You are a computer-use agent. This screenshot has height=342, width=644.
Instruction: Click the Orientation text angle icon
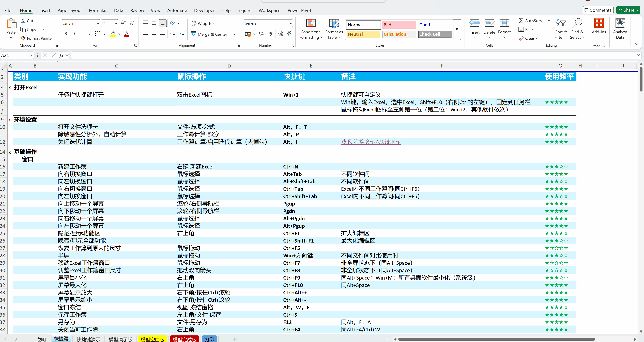click(x=173, y=23)
